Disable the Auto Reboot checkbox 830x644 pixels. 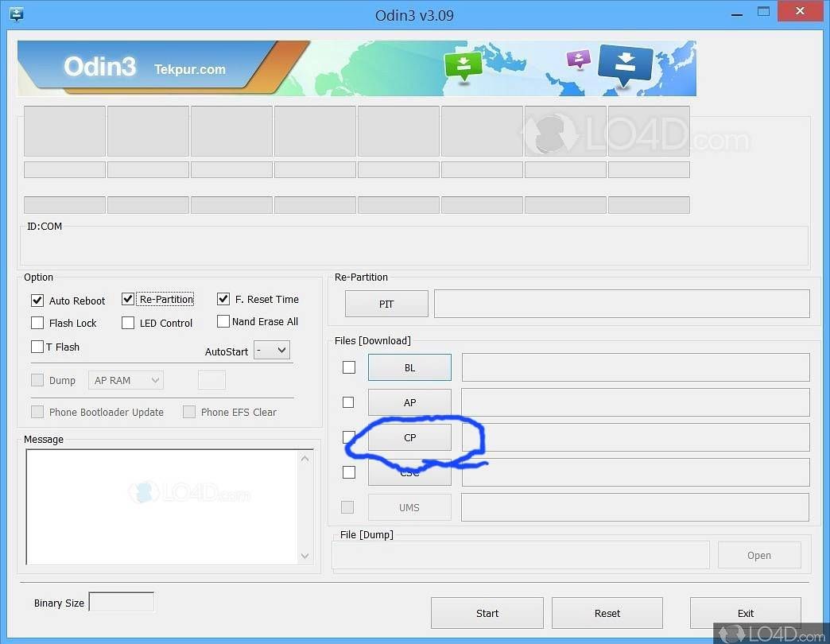pyautogui.click(x=37, y=301)
